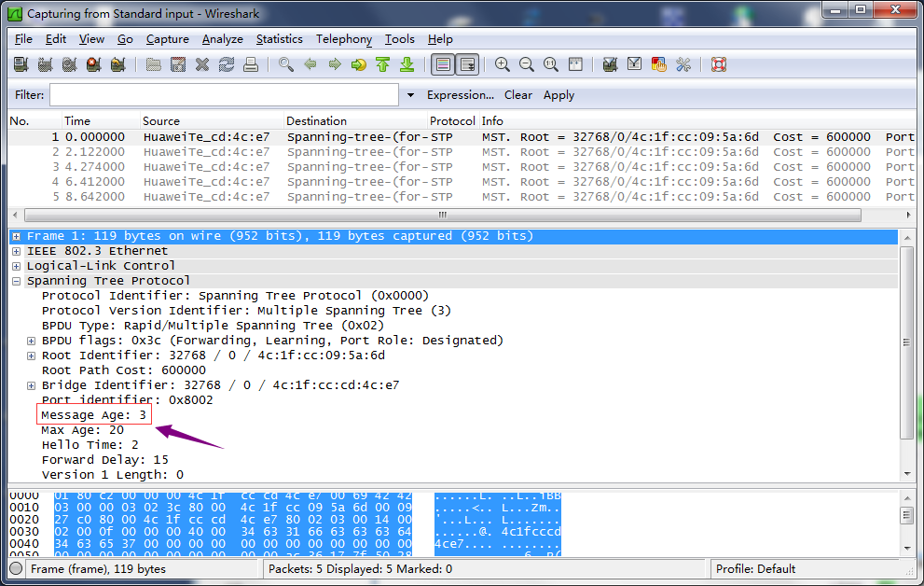Edit capture filters
The width and height of the screenshot is (924, 586).
(x=611, y=64)
